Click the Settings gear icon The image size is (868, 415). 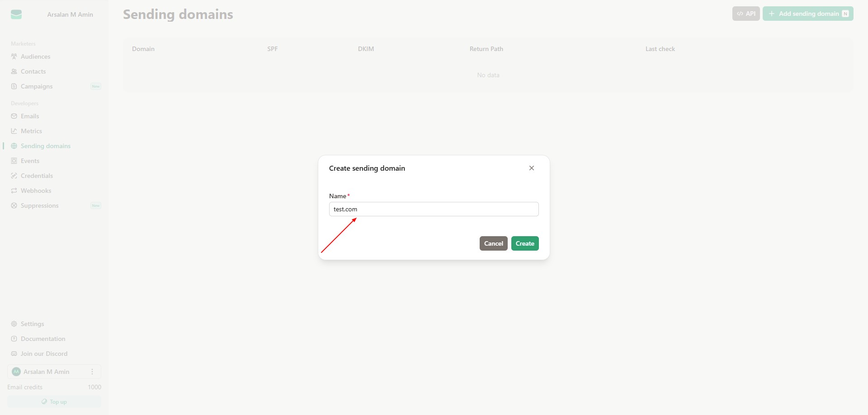14,324
